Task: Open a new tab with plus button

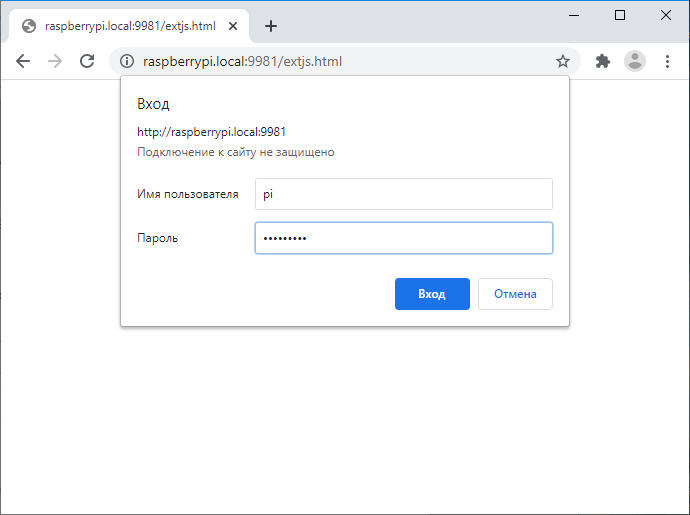Action: (x=271, y=26)
